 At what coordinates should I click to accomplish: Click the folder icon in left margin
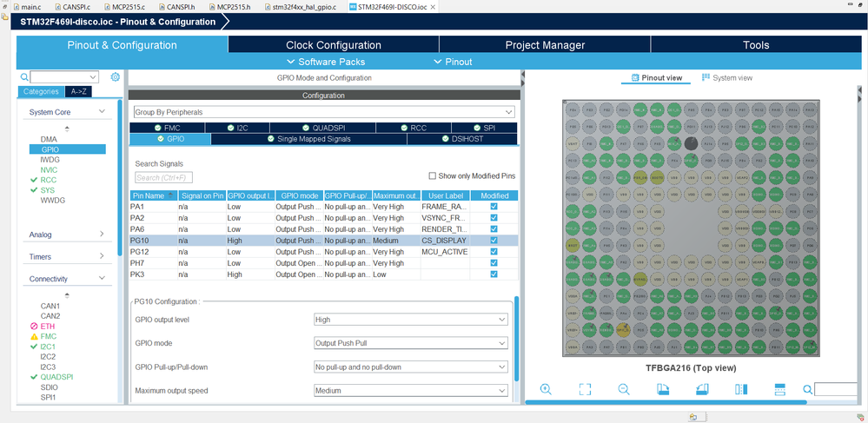coord(4,17)
